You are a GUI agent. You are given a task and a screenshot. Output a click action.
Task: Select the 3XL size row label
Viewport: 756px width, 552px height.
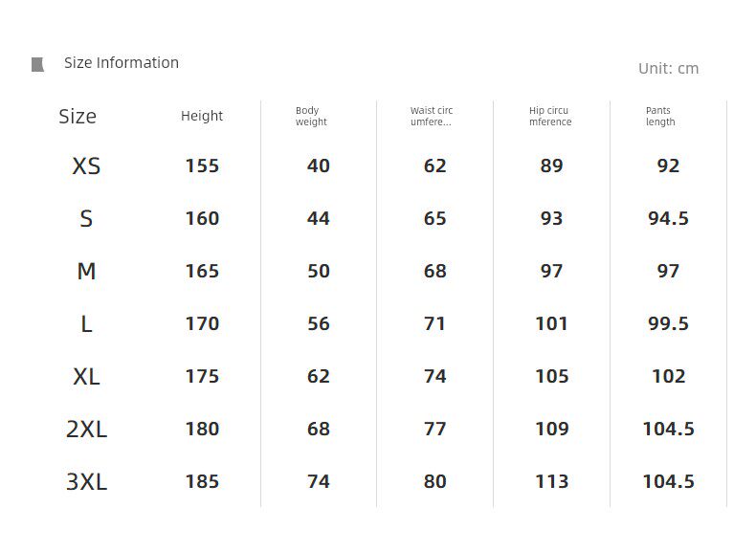coord(86,482)
